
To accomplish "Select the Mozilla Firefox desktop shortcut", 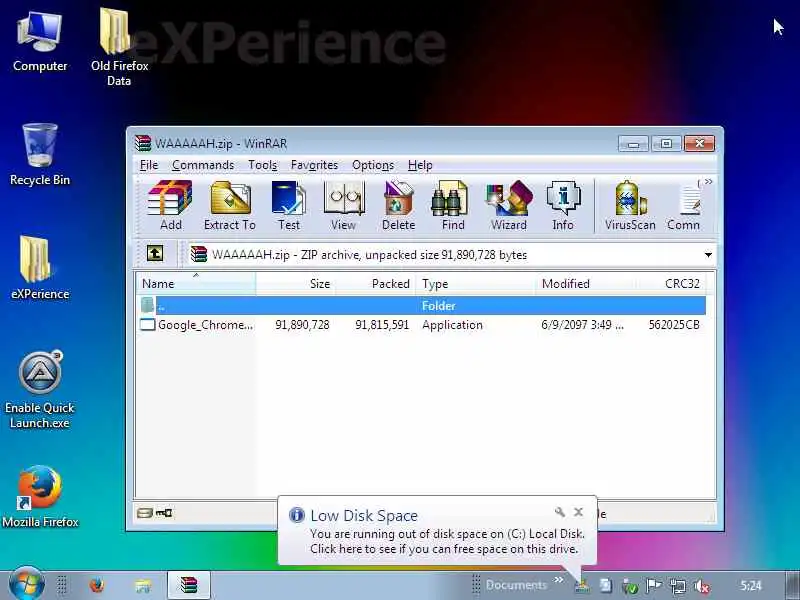I will point(40,496).
